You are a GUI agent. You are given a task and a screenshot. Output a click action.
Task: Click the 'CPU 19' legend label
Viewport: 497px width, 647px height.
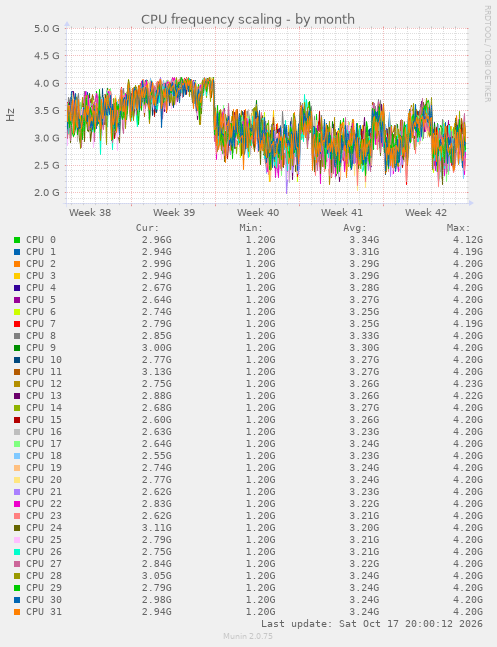tap(44, 468)
